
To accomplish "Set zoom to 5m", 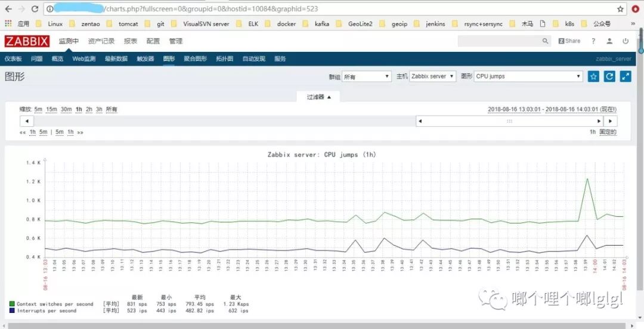I will pos(38,109).
